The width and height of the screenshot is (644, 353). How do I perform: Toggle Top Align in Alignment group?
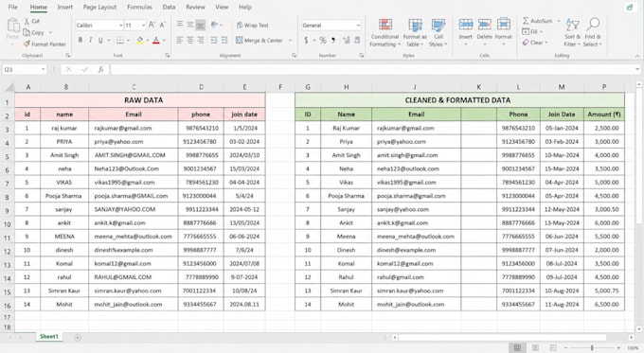tap(180, 25)
